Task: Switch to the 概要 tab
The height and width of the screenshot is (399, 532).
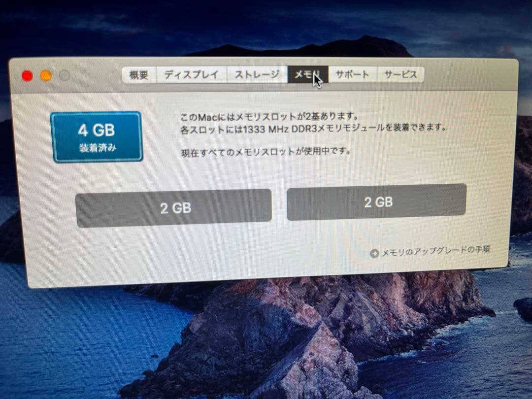Action: coord(139,75)
